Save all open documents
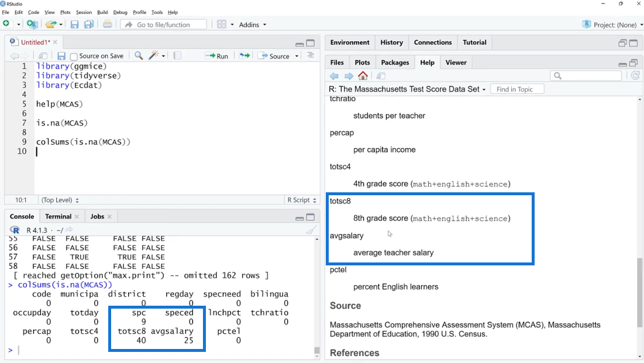Viewport: 644px width, 363px height. (89, 25)
